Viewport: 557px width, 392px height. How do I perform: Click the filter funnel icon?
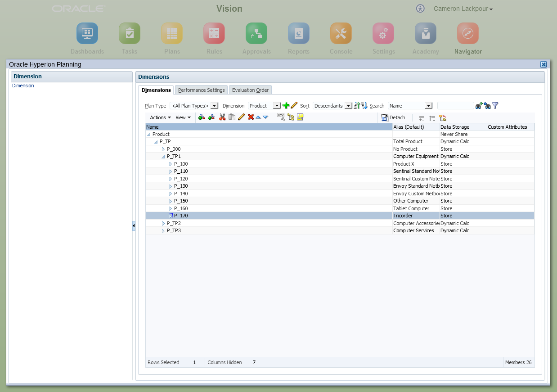[495, 105]
